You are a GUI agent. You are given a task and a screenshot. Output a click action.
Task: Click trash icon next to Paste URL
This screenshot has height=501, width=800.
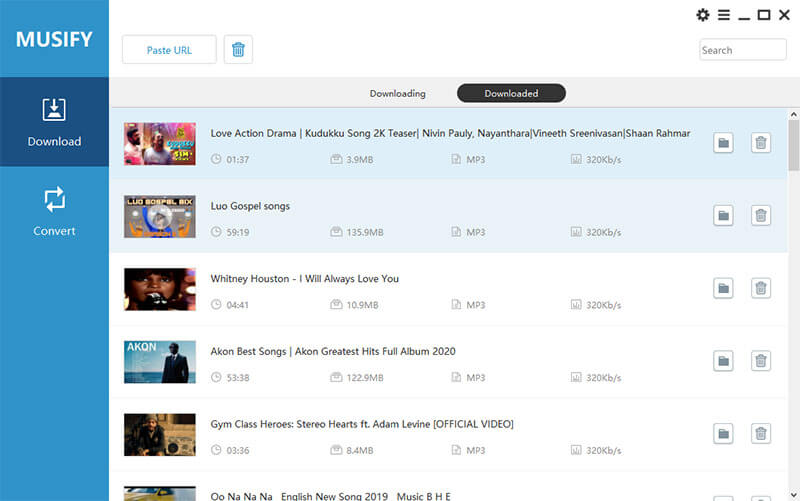[x=238, y=49]
